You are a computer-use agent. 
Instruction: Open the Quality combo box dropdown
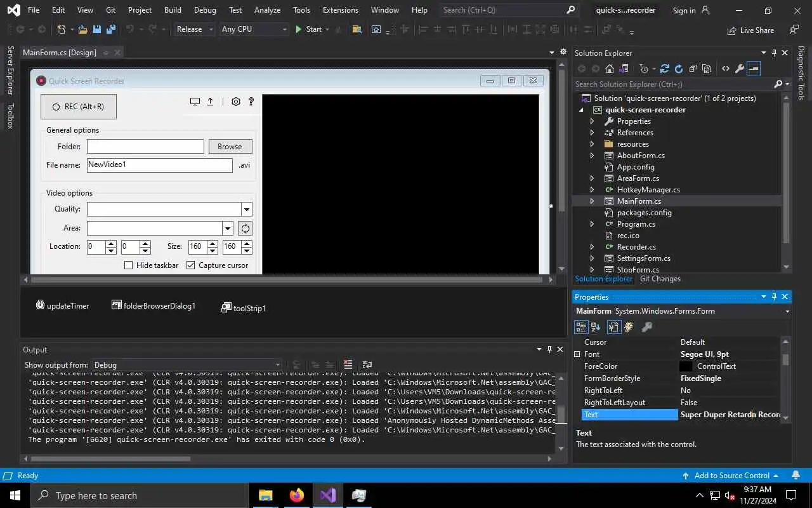[247, 209]
